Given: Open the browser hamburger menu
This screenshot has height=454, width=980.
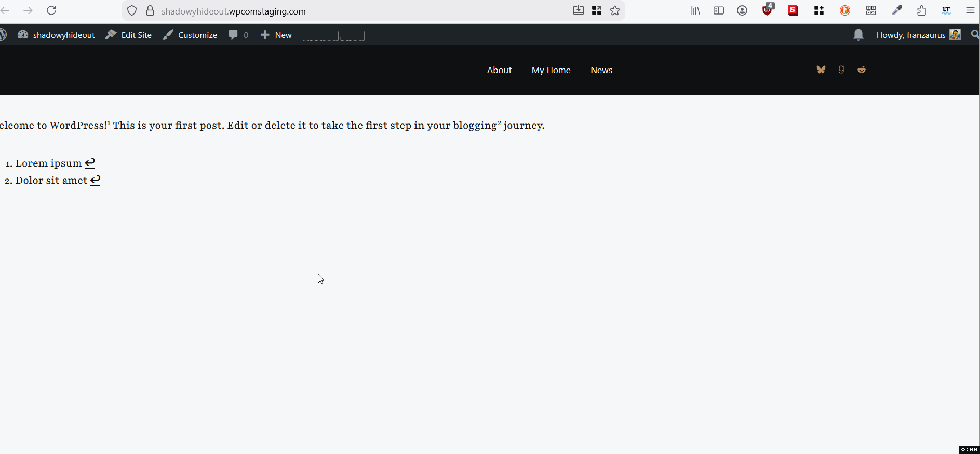Looking at the screenshot, I should (971, 10).
